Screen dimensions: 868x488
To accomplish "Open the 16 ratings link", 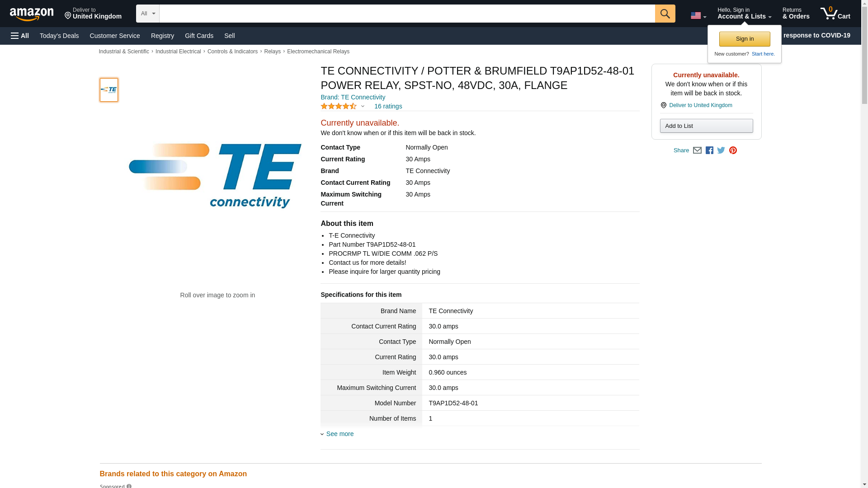I will coord(388,106).
